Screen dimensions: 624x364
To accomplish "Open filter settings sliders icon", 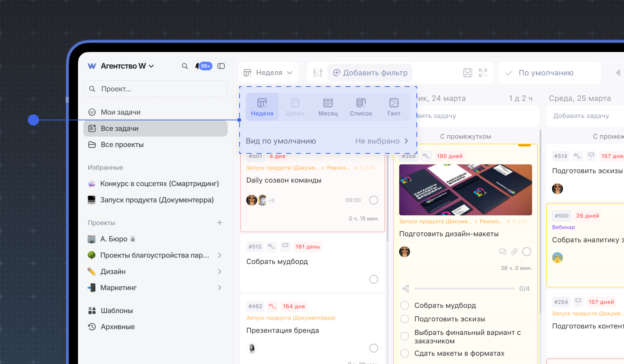I will [x=318, y=73].
